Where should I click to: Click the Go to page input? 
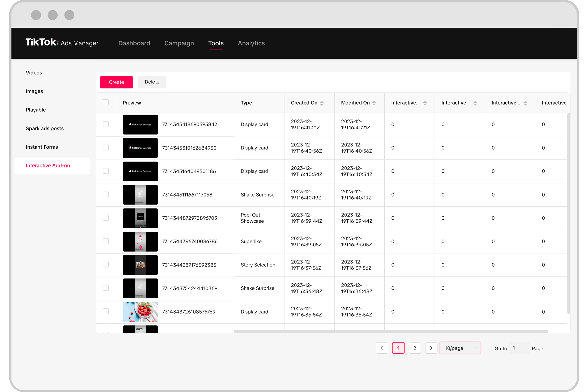click(519, 348)
